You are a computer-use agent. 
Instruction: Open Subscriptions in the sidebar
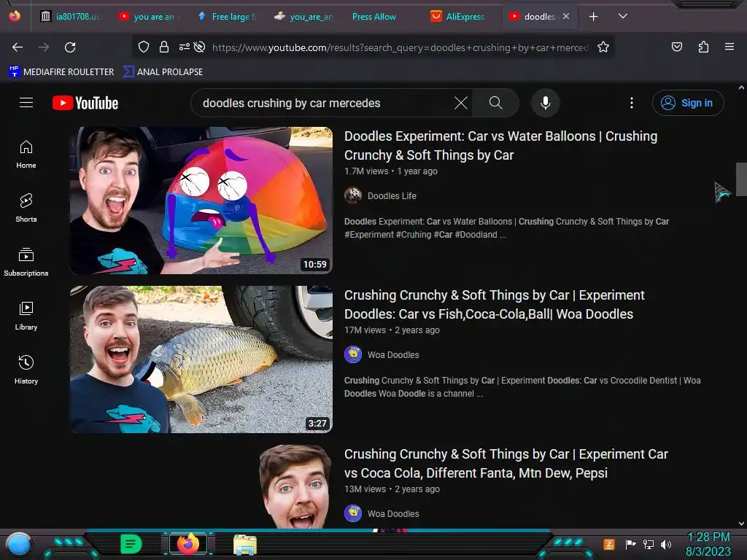click(x=26, y=262)
